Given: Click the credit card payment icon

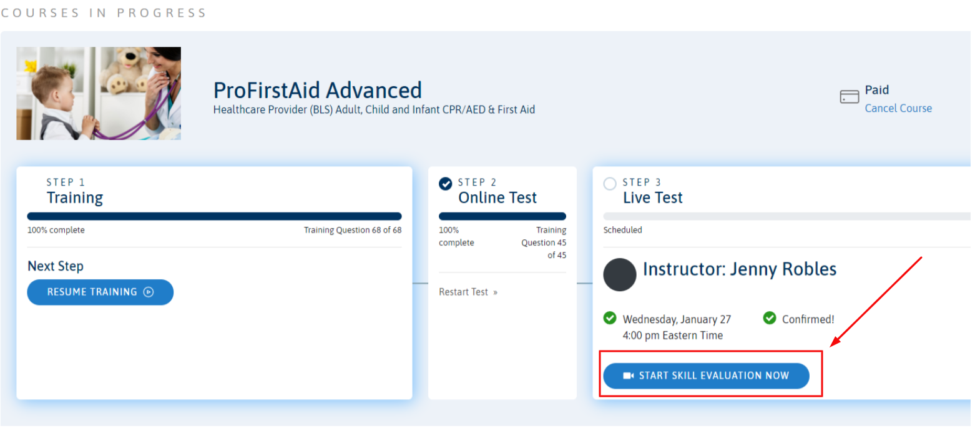Looking at the screenshot, I should pyautogui.click(x=850, y=97).
